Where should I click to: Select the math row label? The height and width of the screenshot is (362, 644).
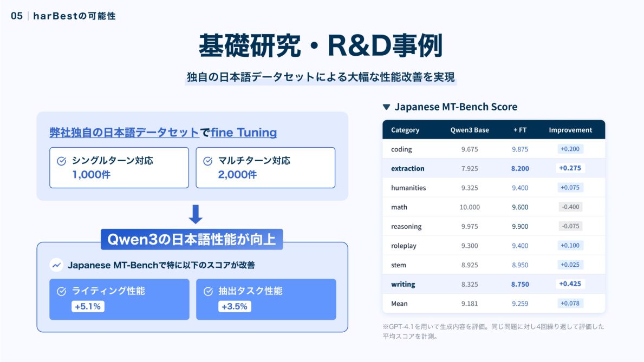(x=399, y=207)
